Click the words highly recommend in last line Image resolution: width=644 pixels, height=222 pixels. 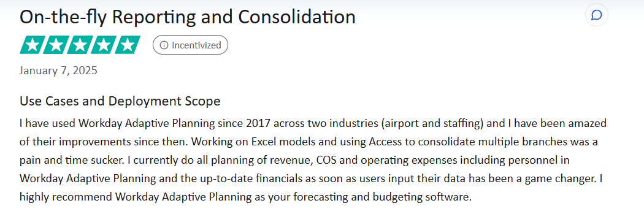[66, 197]
